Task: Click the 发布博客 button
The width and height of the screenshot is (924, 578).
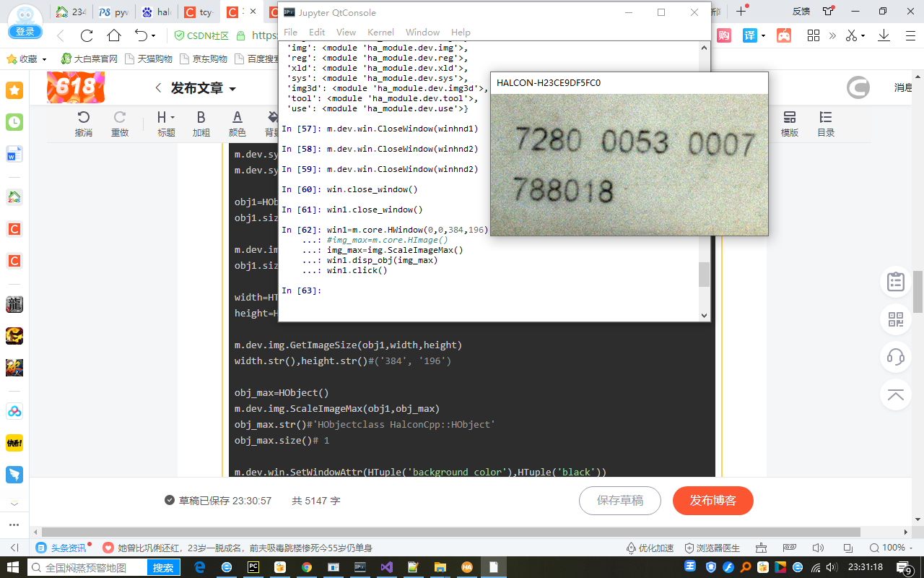Action: point(712,500)
